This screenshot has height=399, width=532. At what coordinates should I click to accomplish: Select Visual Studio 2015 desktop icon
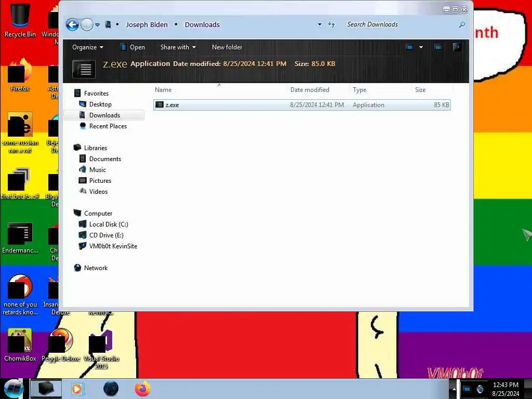tap(101, 350)
